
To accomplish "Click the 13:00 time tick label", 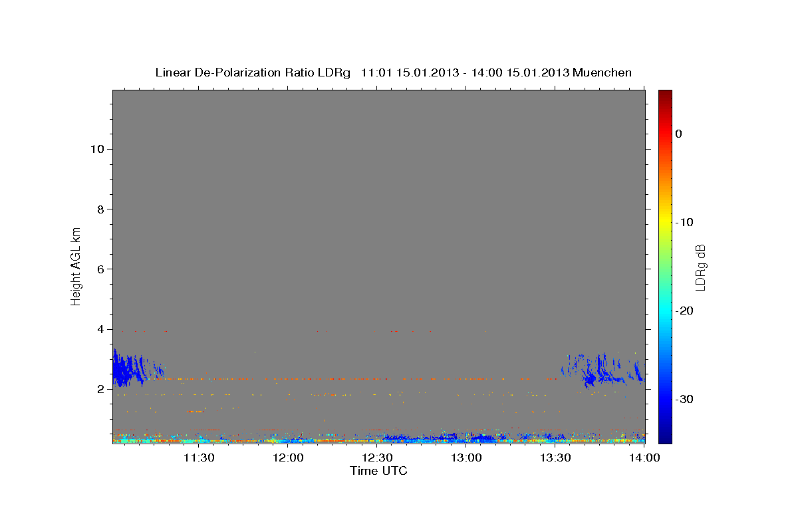I will pyautogui.click(x=466, y=458).
